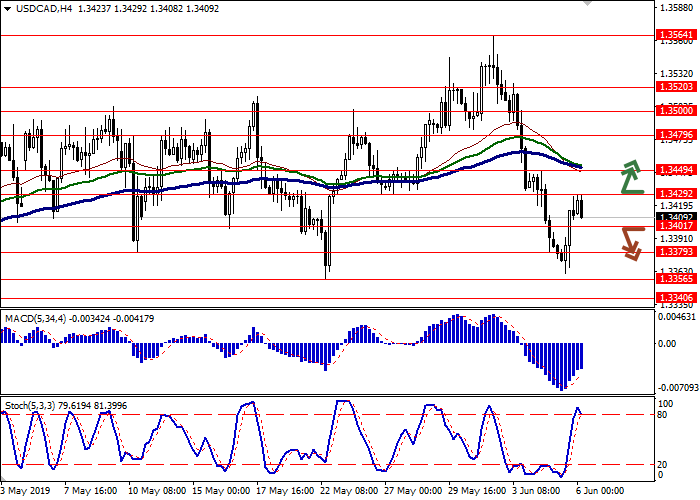Image resolution: width=700 pixels, height=500 pixels.
Task: Select the 1.34017 support price label
Action: coord(676,227)
